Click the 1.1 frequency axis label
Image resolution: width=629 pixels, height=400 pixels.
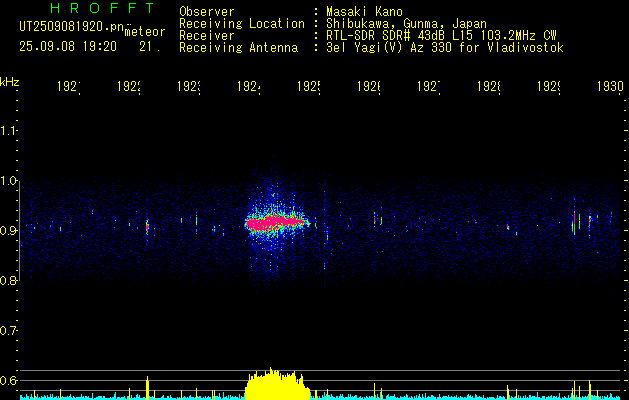coord(8,130)
